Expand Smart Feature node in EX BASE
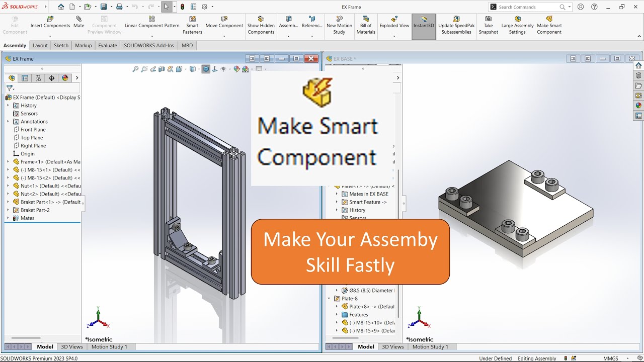The image size is (644, 362). [x=337, y=202]
